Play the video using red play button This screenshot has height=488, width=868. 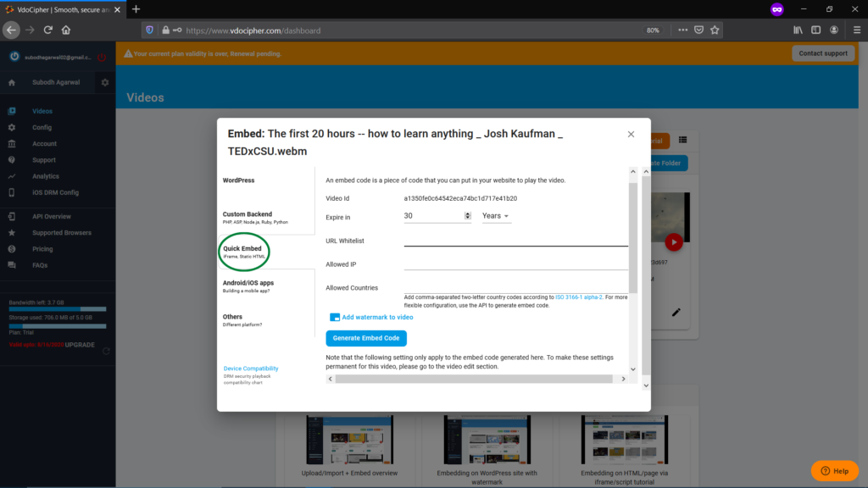(674, 242)
